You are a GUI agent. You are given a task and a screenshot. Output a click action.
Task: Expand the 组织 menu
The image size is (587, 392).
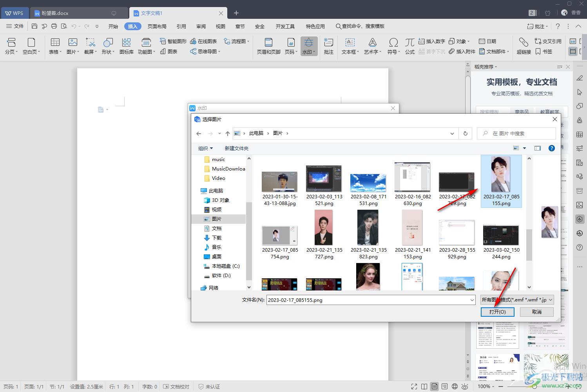pos(205,148)
